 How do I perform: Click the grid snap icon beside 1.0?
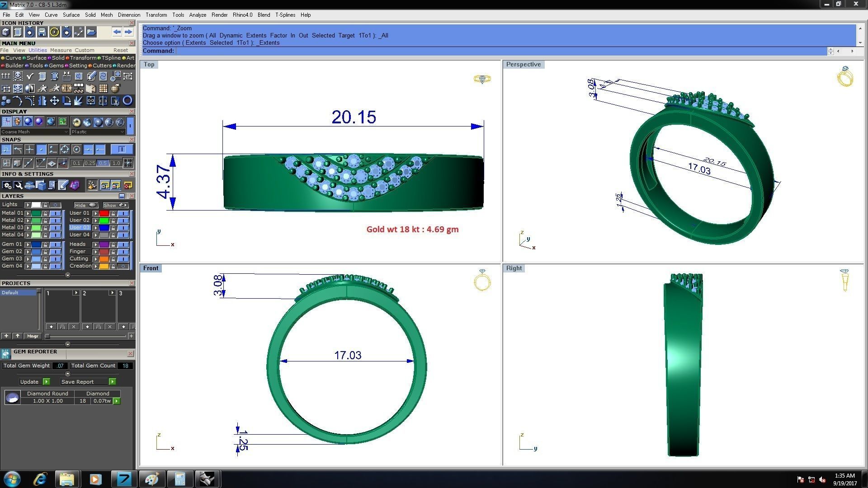click(x=128, y=163)
